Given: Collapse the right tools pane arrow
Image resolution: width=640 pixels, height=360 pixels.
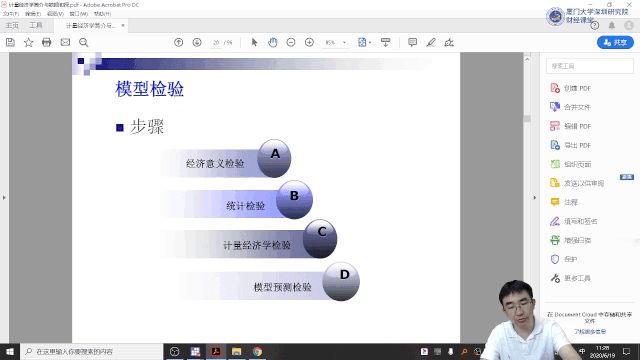Looking at the screenshot, I should click(x=535, y=198).
